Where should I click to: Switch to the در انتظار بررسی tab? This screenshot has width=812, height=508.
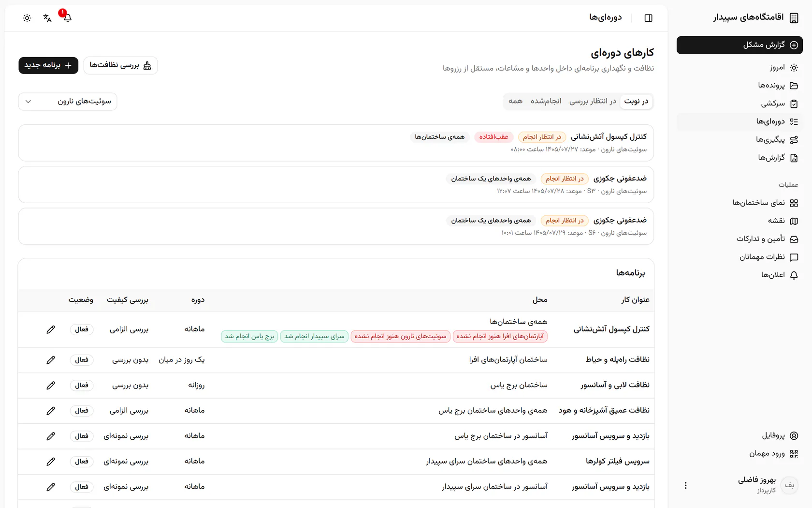click(593, 101)
